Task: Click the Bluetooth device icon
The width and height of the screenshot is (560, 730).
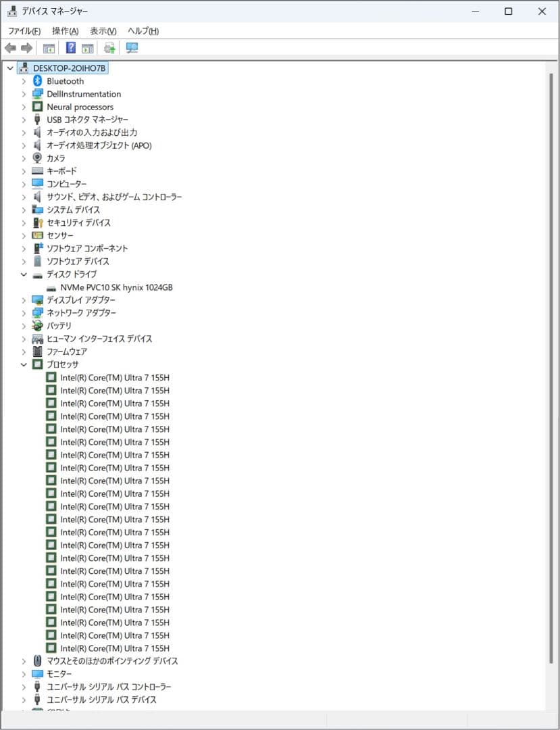Action: coord(37,80)
